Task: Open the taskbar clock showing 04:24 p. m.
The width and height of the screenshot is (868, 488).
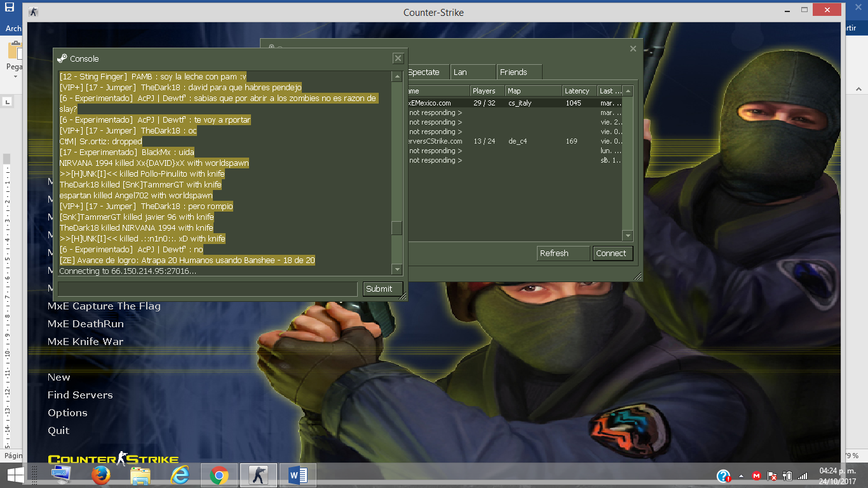Action: [x=837, y=475]
